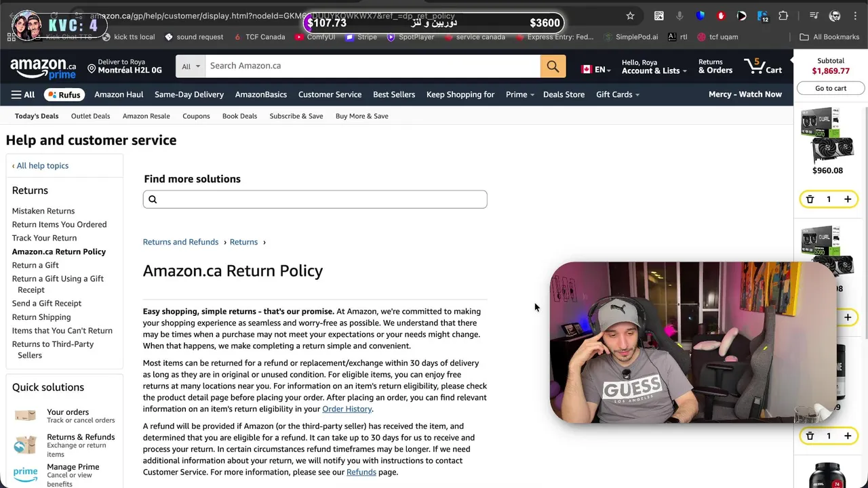868x488 pixels.
Task: Open the Outlet Deals tab
Action: [x=90, y=116]
